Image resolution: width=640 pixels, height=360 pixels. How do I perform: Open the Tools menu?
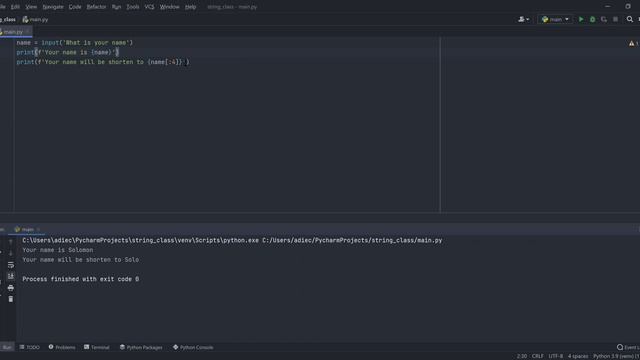(x=133, y=7)
